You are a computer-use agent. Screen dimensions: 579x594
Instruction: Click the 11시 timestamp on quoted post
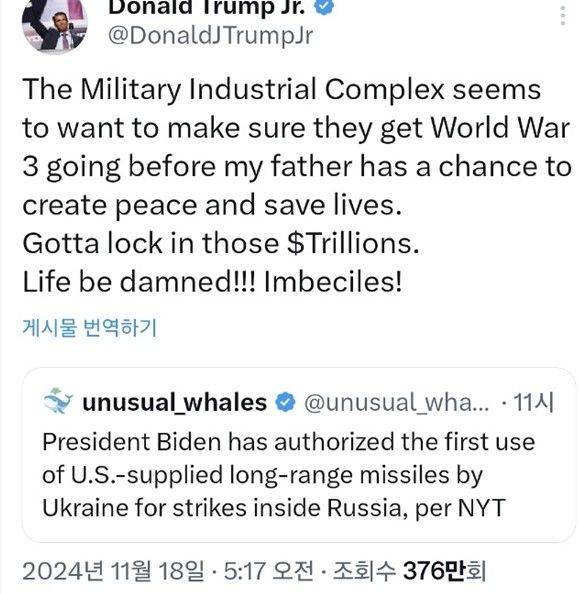tap(534, 402)
